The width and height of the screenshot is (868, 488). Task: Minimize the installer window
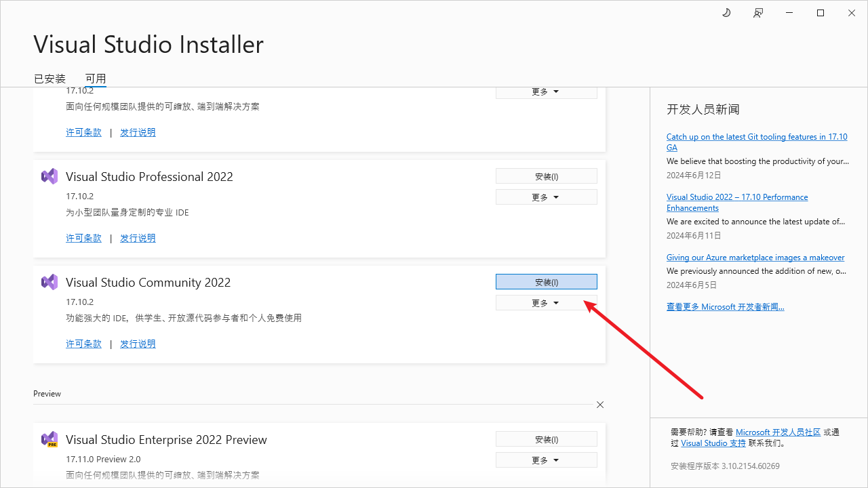coord(789,13)
